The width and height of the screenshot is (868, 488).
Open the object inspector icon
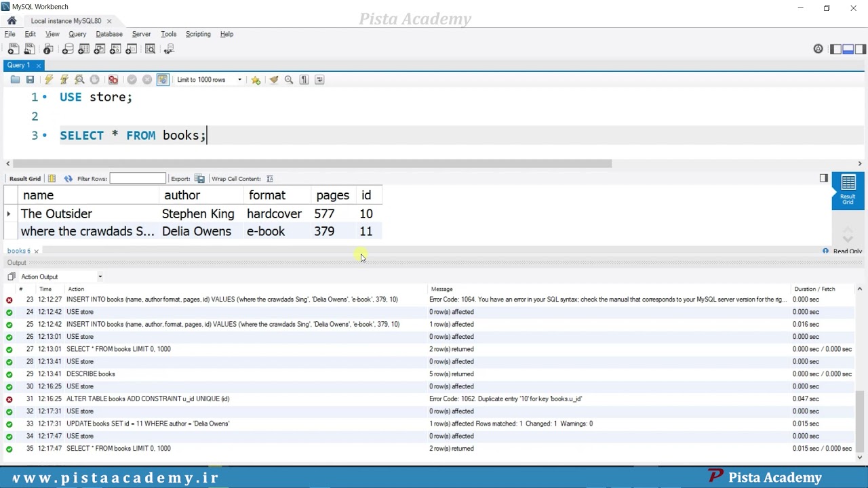[48, 49]
